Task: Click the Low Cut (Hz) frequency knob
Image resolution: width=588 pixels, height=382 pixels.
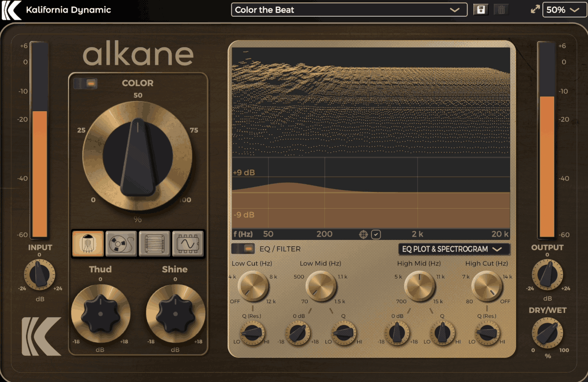Action: pyautogui.click(x=254, y=287)
